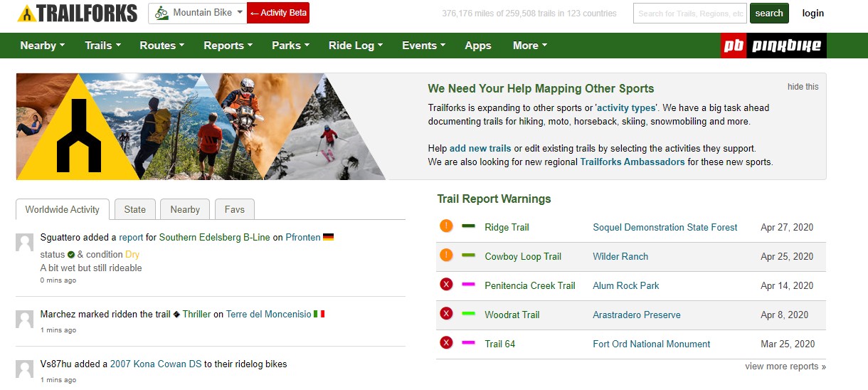Expand the Reports menu

228,46
